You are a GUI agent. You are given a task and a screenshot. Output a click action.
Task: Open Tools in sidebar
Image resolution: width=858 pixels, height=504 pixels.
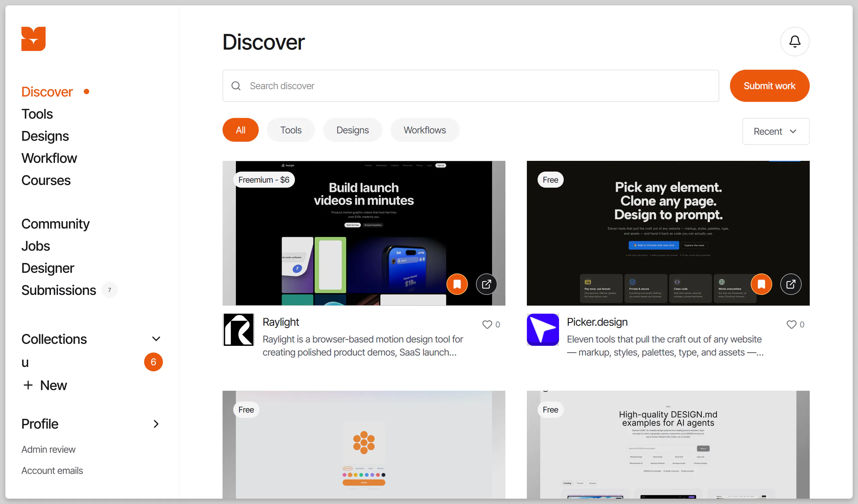click(37, 114)
